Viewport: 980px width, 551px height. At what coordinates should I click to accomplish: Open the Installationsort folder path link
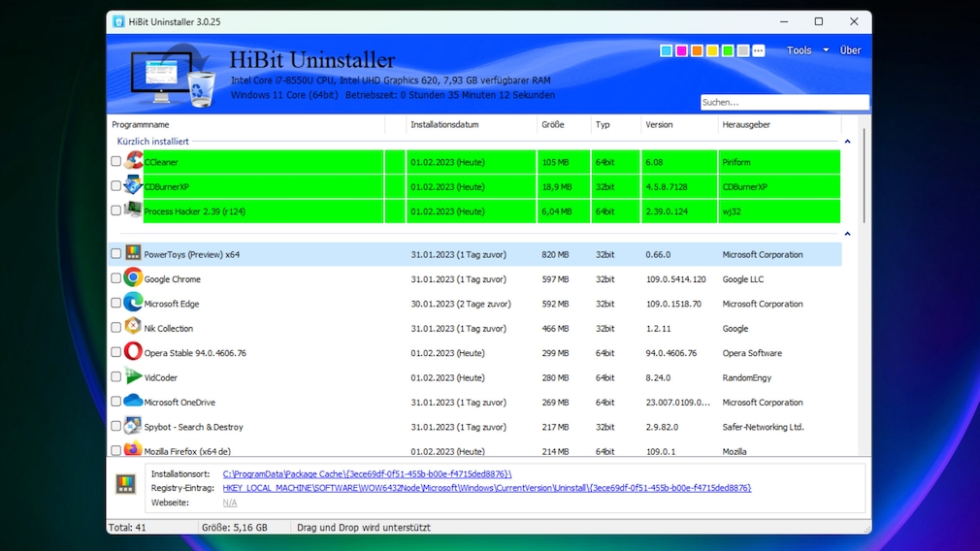367,473
